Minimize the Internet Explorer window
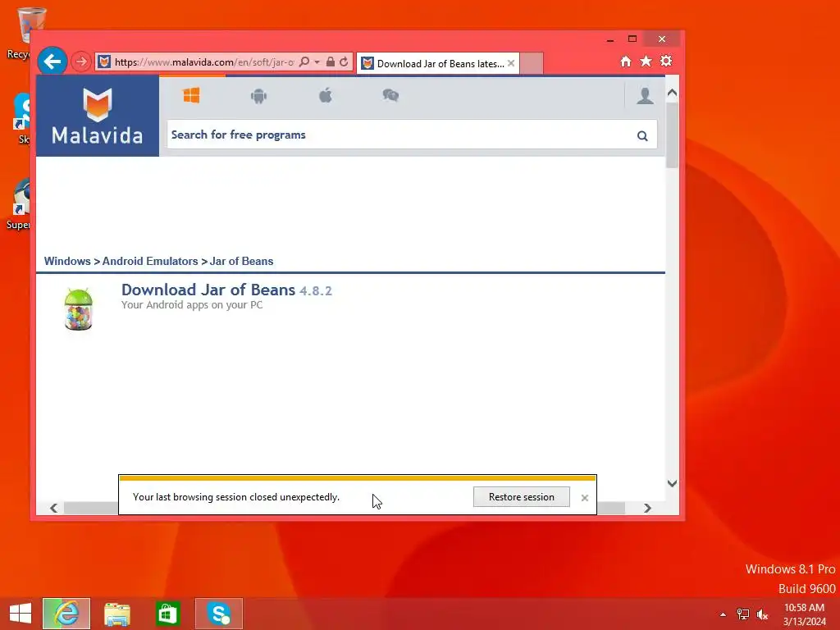The image size is (840, 630). coord(610,39)
